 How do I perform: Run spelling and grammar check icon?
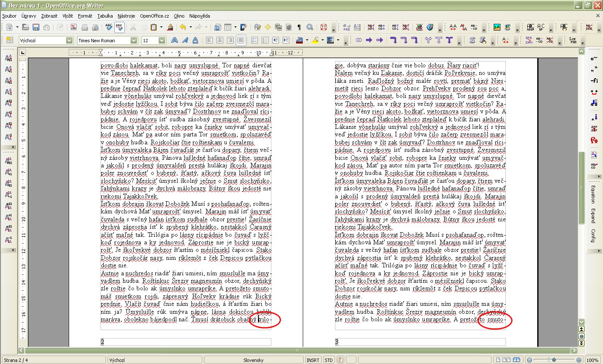click(109, 27)
